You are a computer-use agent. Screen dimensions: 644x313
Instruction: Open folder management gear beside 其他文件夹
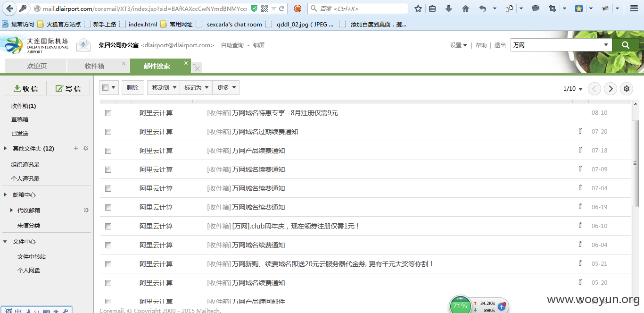pyautogui.click(x=86, y=148)
